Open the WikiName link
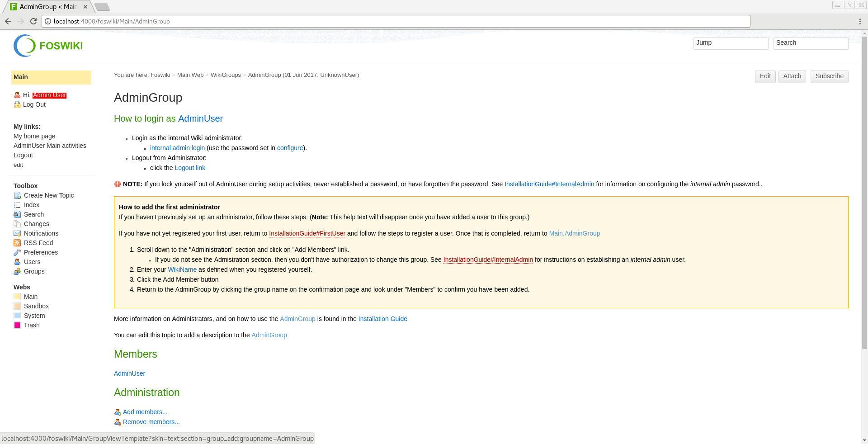This screenshot has width=868, height=444. (x=182, y=269)
